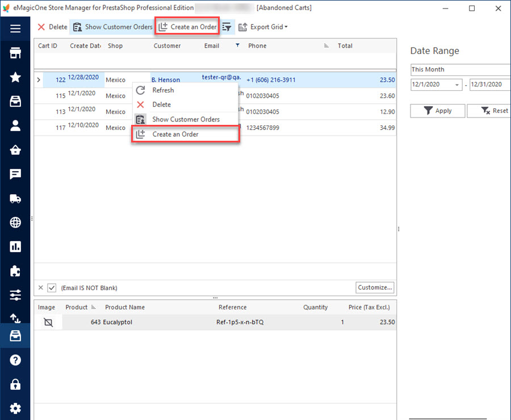
Task: Choose Delete in the context menu
Action: [x=185, y=104]
